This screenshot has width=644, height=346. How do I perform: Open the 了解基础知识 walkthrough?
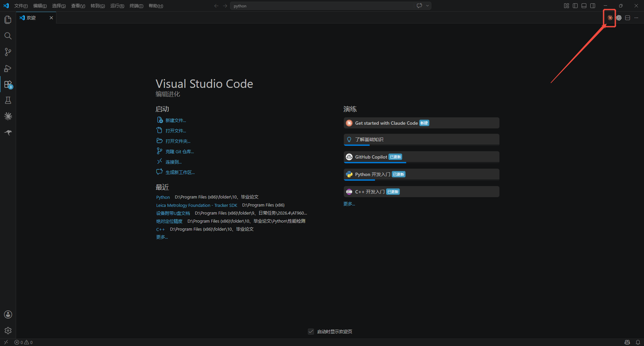[x=422, y=139]
